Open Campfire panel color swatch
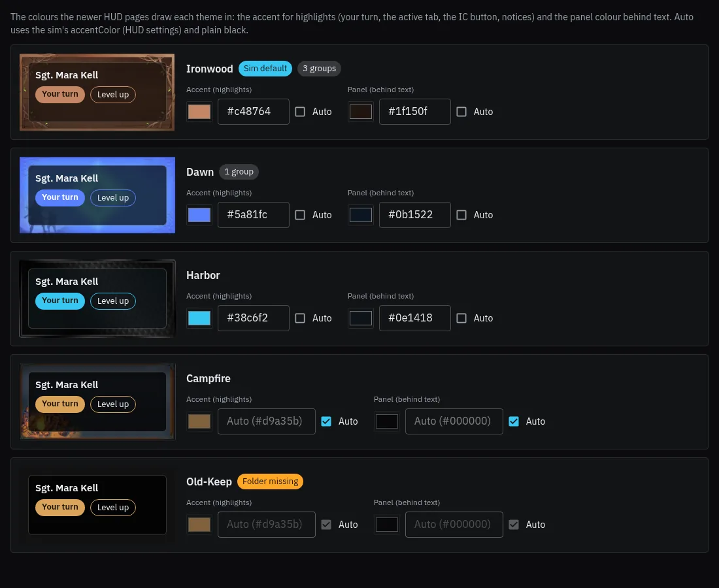Screen dimensions: 719x588 386,421
